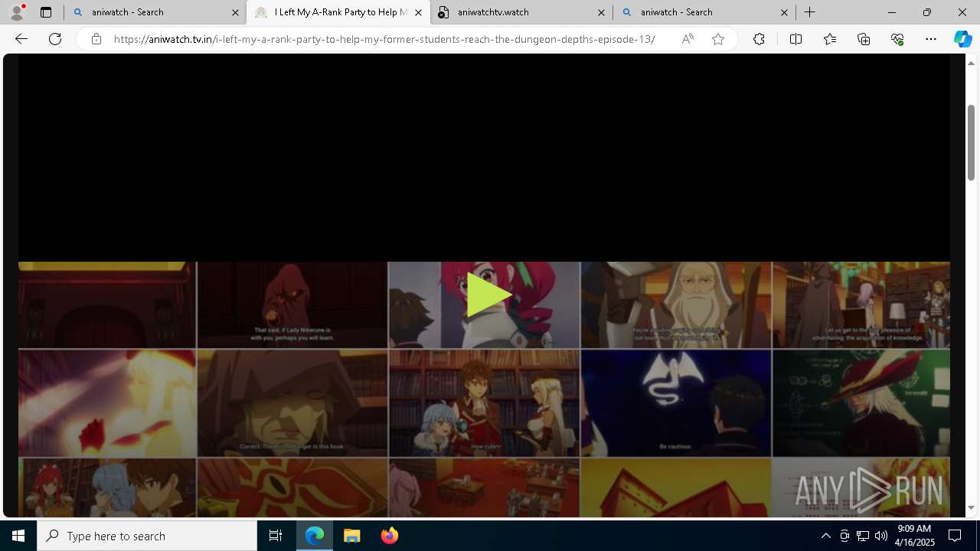Open Firefox from taskbar
Viewport: 980px width, 551px height.
coord(389,536)
